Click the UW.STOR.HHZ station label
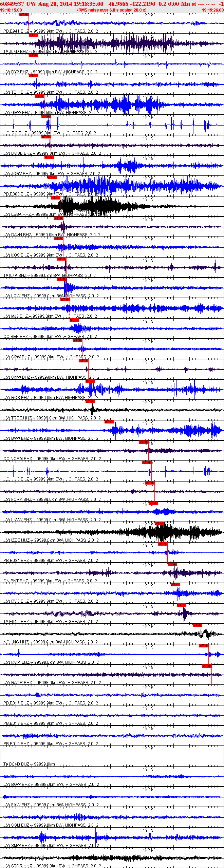224x868 pixels. (18, 866)
